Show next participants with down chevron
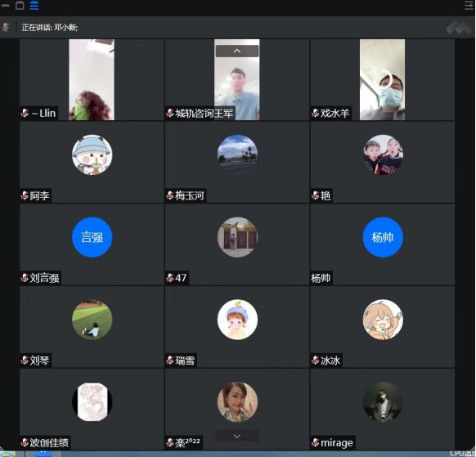Screen dimensions: 476x457 tap(237, 436)
